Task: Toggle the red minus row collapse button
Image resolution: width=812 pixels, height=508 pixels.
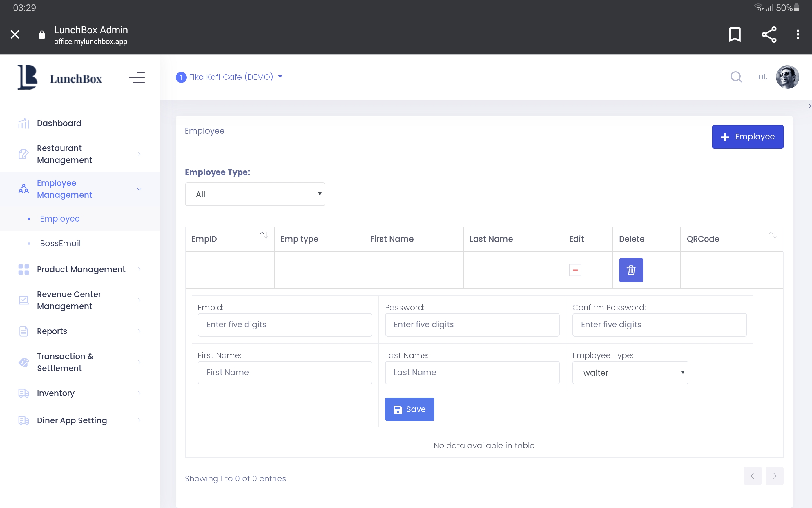Action: [575, 270]
